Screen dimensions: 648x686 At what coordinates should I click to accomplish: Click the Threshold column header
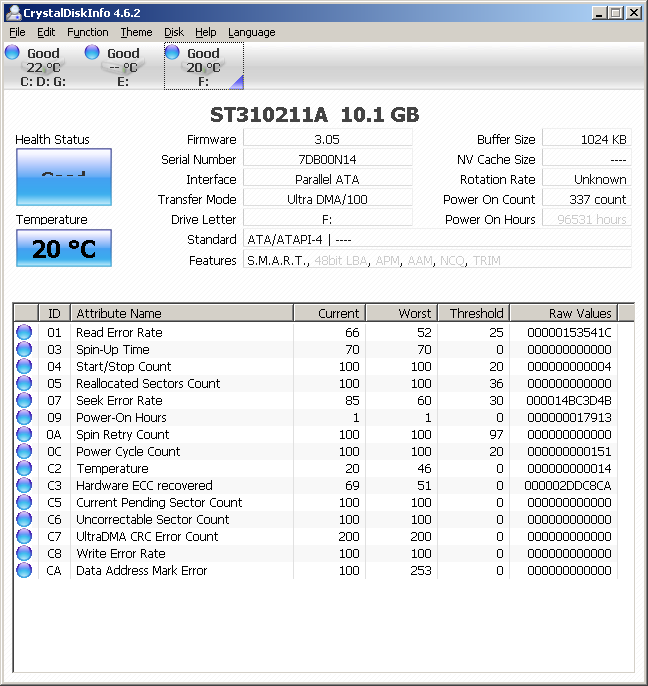point(474,313)
